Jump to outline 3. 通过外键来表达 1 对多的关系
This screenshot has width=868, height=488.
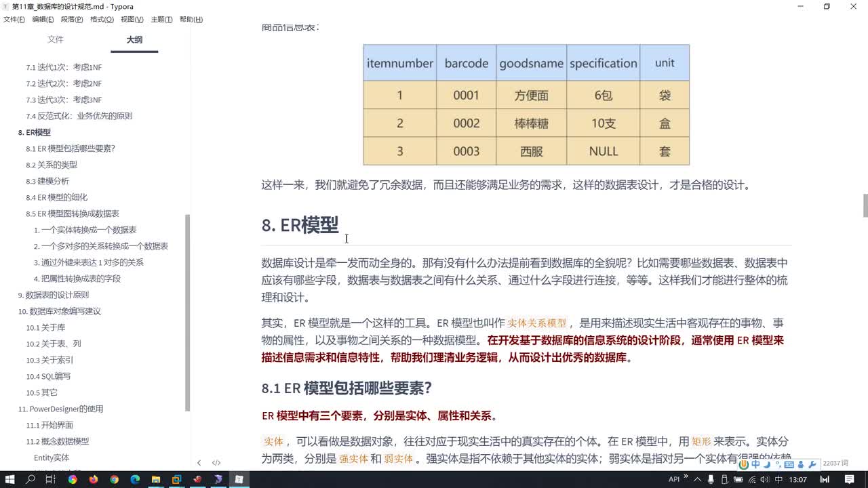coord(89,262)
